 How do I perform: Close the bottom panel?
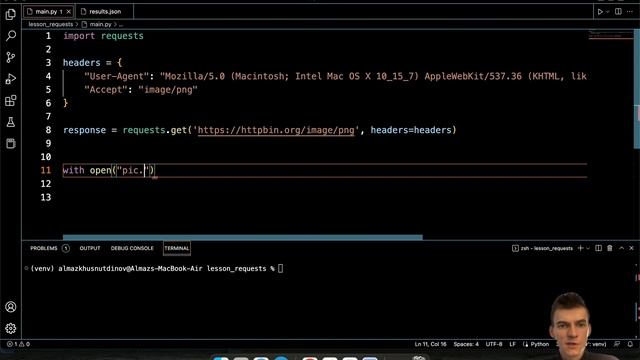pos(631,248)
